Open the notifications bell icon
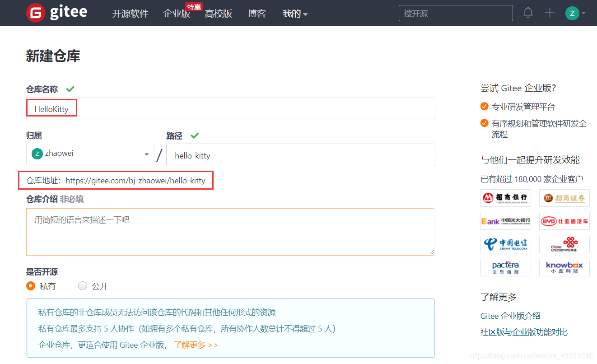The width and height of the screenshot is (597, 364). point(527,13)
